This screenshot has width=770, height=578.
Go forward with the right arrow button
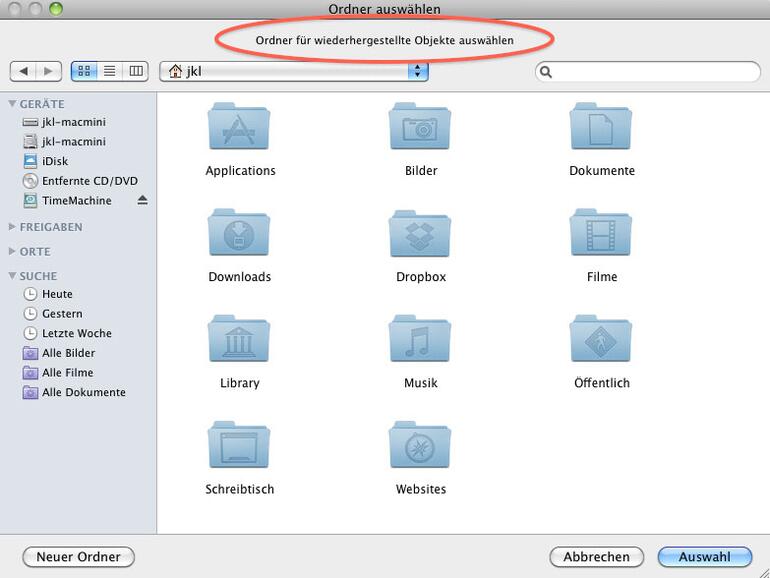[x=49, y=71]
